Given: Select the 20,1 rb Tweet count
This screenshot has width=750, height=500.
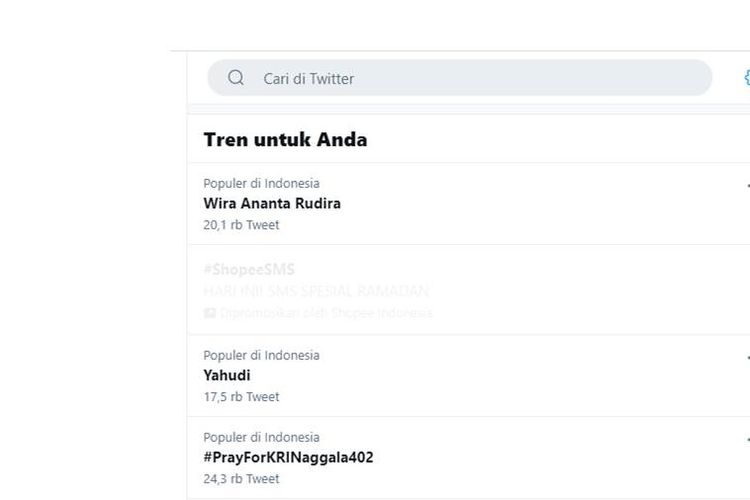Looking at the screenshot, I should click(x=241, y=225).
